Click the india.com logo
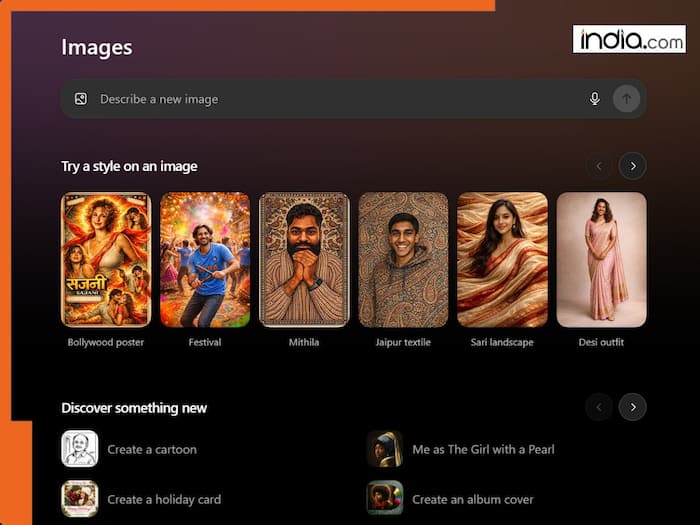 point(629,39)
